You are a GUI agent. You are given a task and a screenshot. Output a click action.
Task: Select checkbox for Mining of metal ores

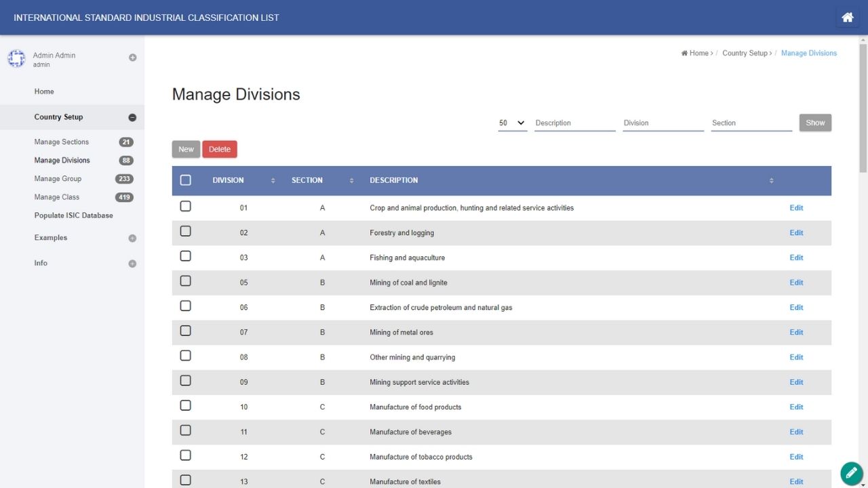186,331
